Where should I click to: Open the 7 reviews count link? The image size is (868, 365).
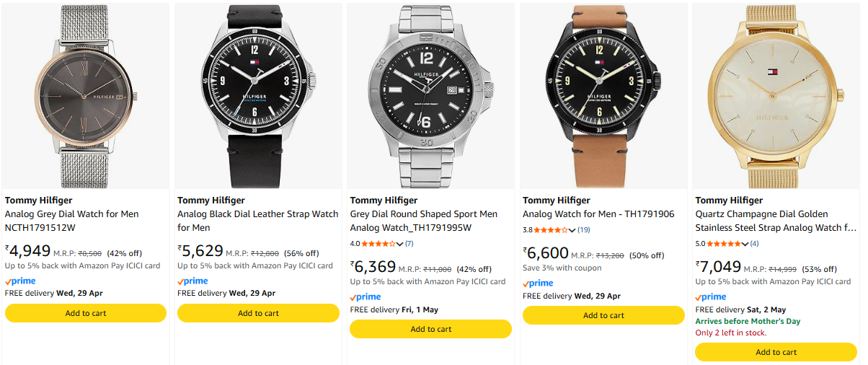point(409,244)
